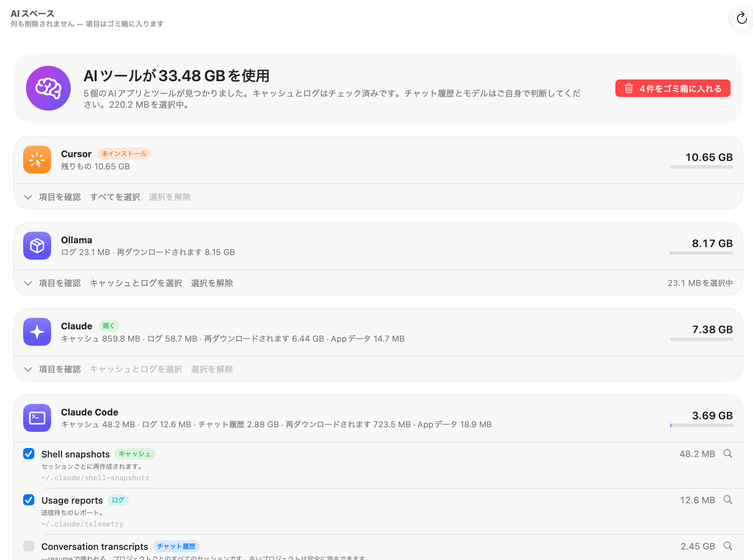Click キャッシュとログを選択 for Claude
This screenshot has width=753, height=560.
136,369
